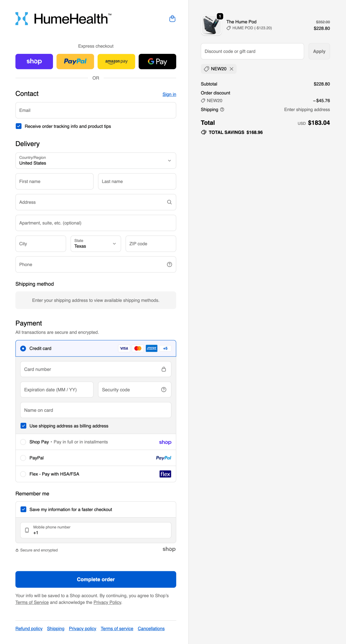Viewport: 346px width, 644px height.
Task: Click the Complete order button
Action: click(96, 579)
